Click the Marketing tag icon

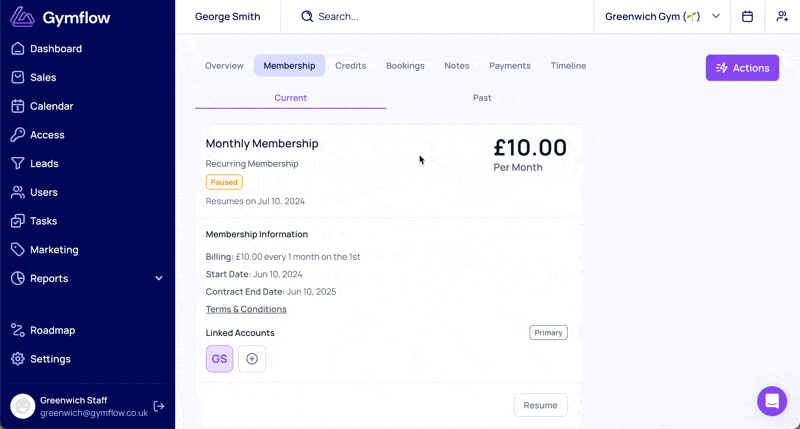(x=18, y=250)
